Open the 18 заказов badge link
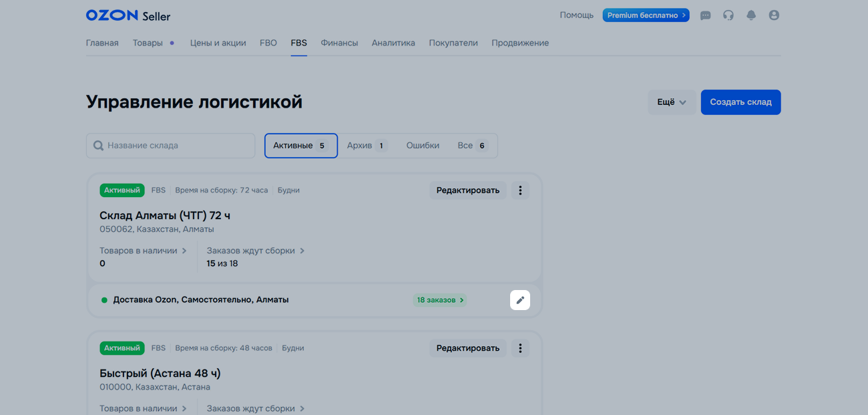This screenshot has height=415, width=868. [439, 300]
